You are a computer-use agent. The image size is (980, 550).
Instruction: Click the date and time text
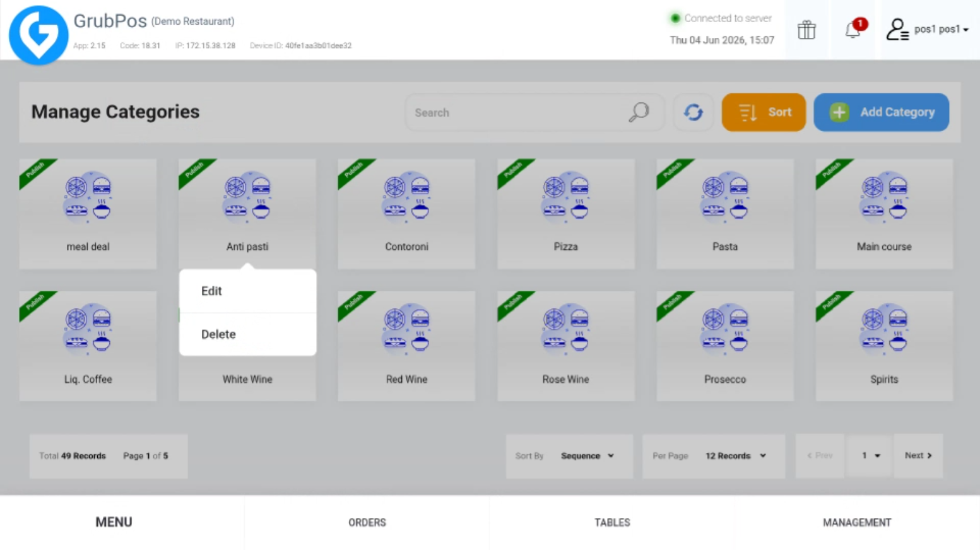tap(722, 40)
